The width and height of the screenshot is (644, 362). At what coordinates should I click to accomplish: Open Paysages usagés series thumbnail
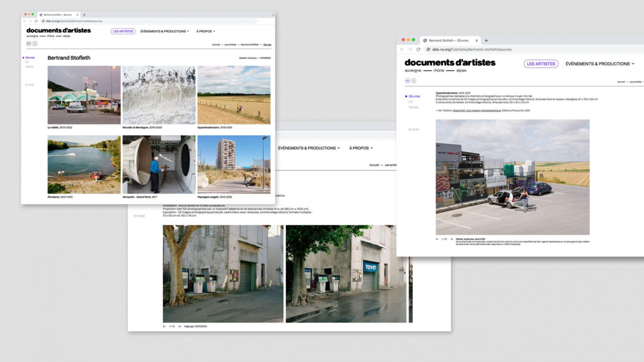click(234, 164)
